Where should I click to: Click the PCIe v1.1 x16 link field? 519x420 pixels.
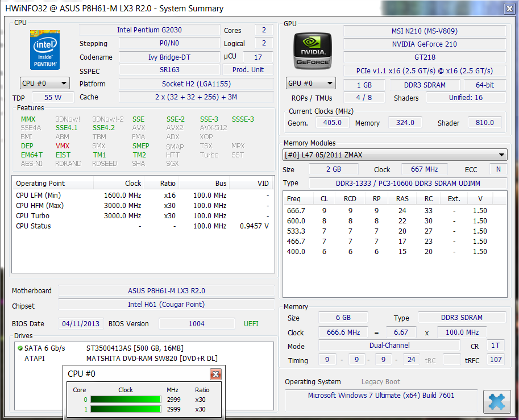click(x=425, y=71)
